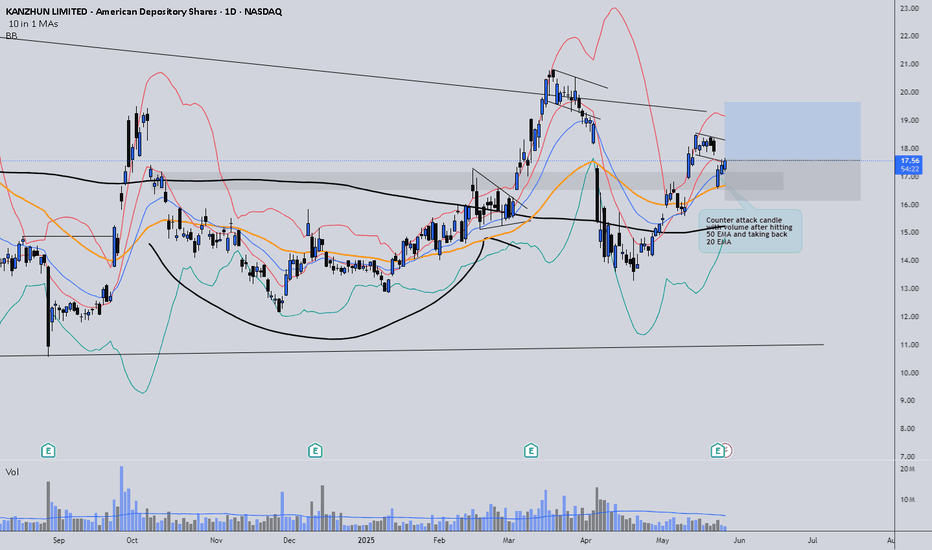932x550 pixels.
Task: Click the 23.00 price axis label
Action: point(909,8)
